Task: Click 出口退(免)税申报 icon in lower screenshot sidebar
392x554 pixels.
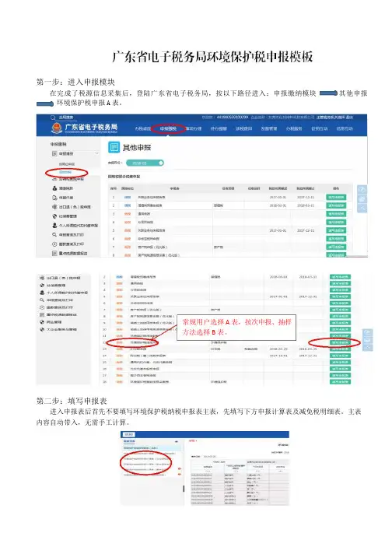Action: pos(42,278)
